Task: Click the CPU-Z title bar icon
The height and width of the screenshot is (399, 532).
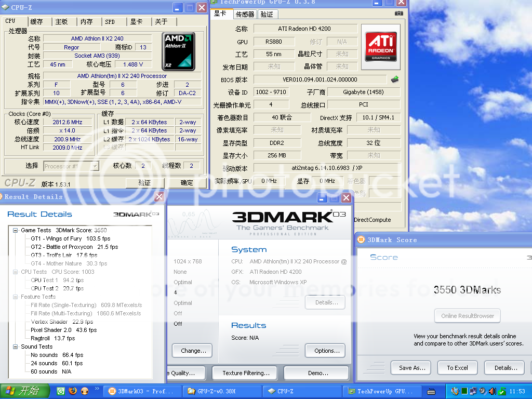Action: pos(5,7)
